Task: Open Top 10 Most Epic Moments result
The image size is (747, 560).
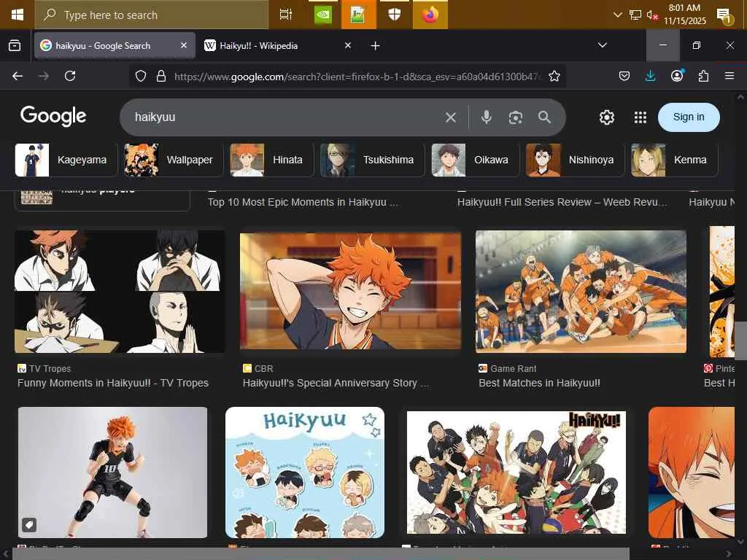Action: (303, 202)
